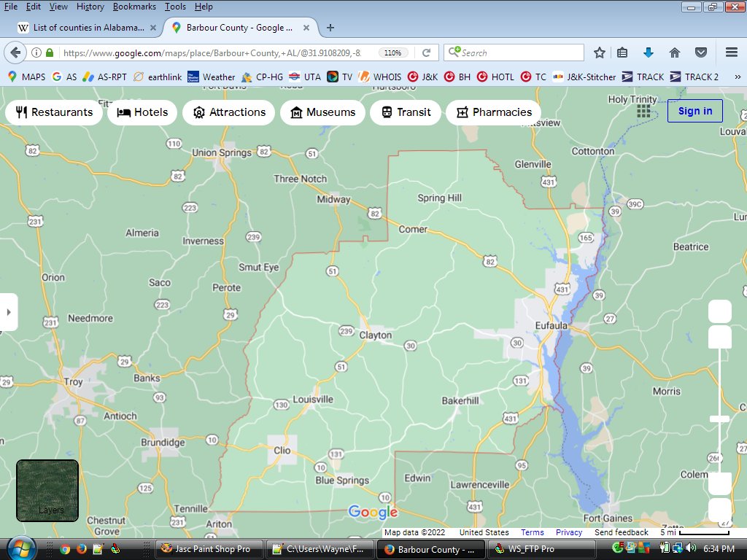Go back to the previous page

click(15, 52)
